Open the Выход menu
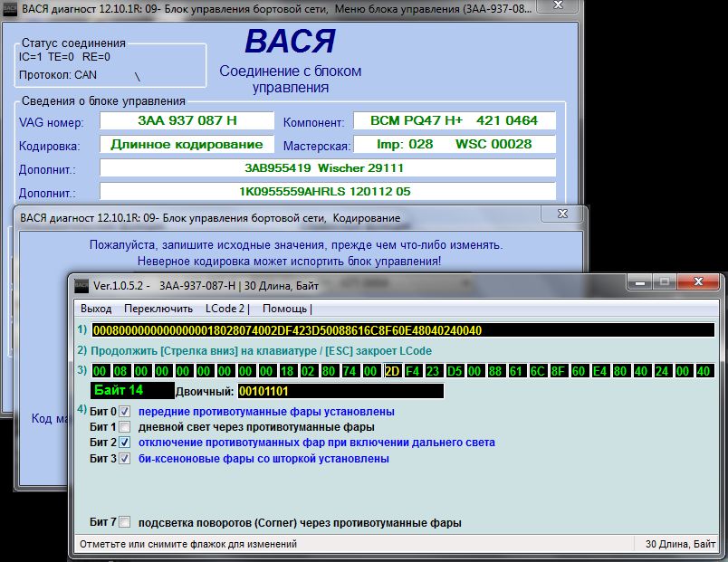 96,309
